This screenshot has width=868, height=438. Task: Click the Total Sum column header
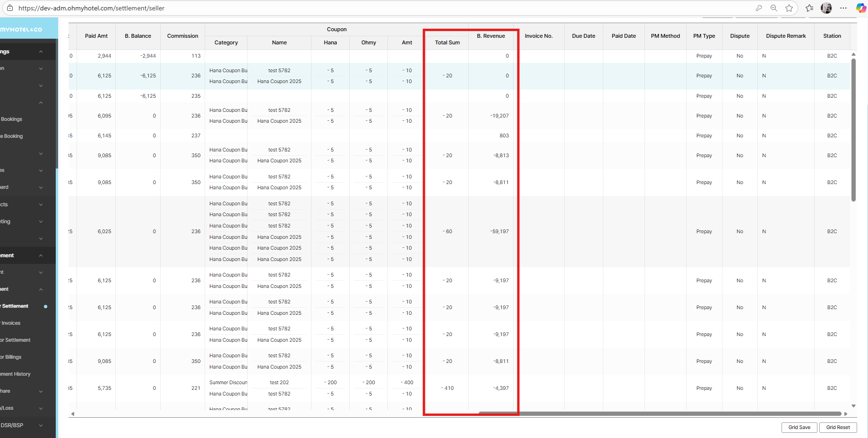(x=447, y=42)
